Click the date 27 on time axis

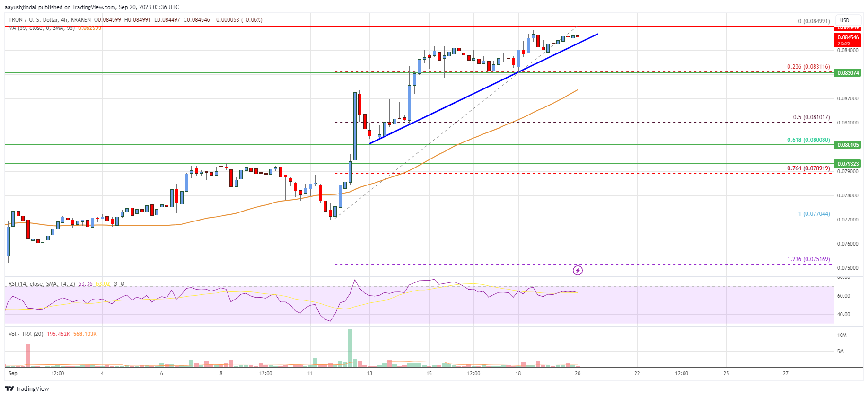(x=786, y=373)
